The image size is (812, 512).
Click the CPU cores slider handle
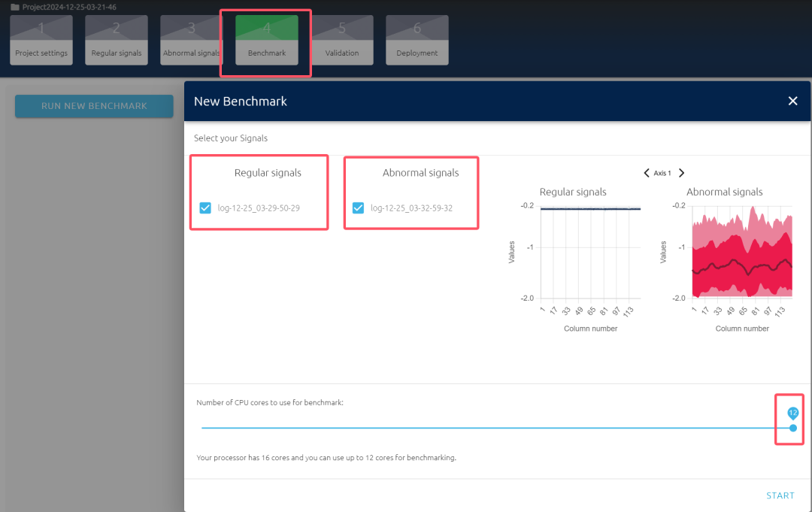tap(792, 428)
